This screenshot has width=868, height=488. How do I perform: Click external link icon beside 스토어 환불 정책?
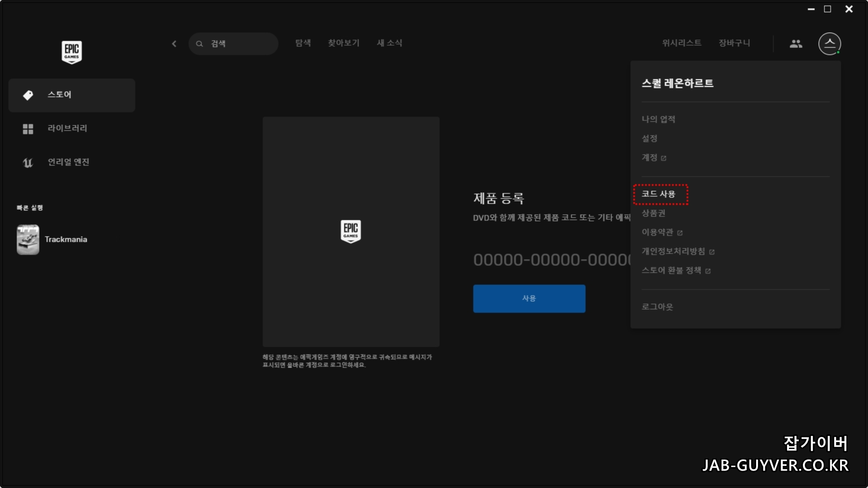click(708, 271)
